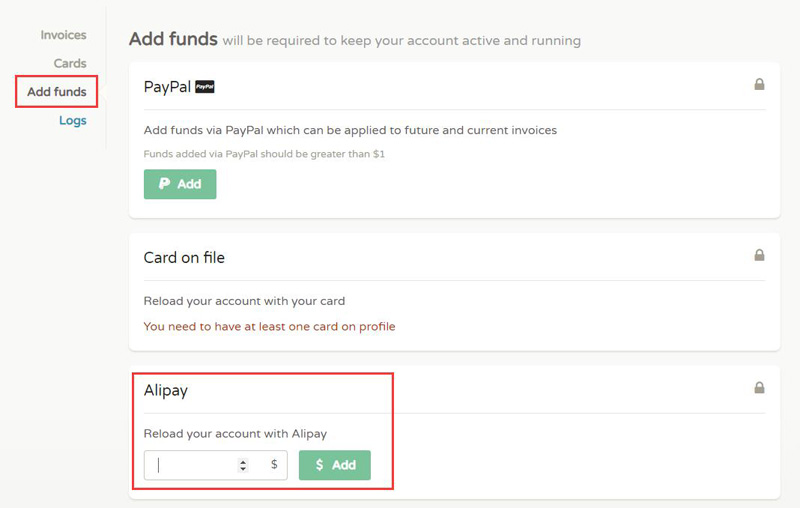Open the Logs page link

point(73,120)
